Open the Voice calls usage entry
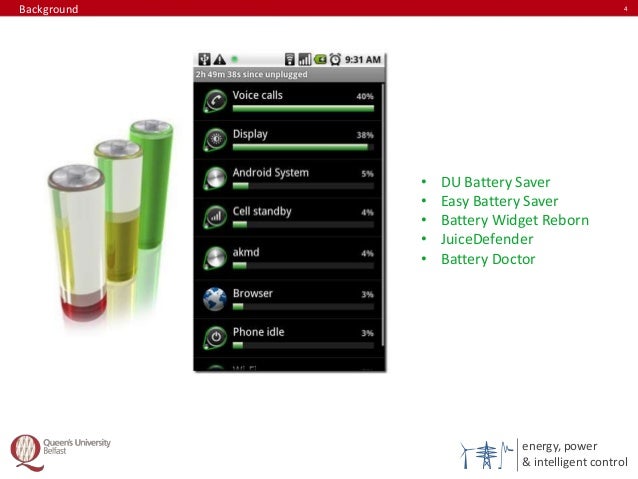This screenshot has height=479, width=638. pyautogui.click(x=288, y=101)
